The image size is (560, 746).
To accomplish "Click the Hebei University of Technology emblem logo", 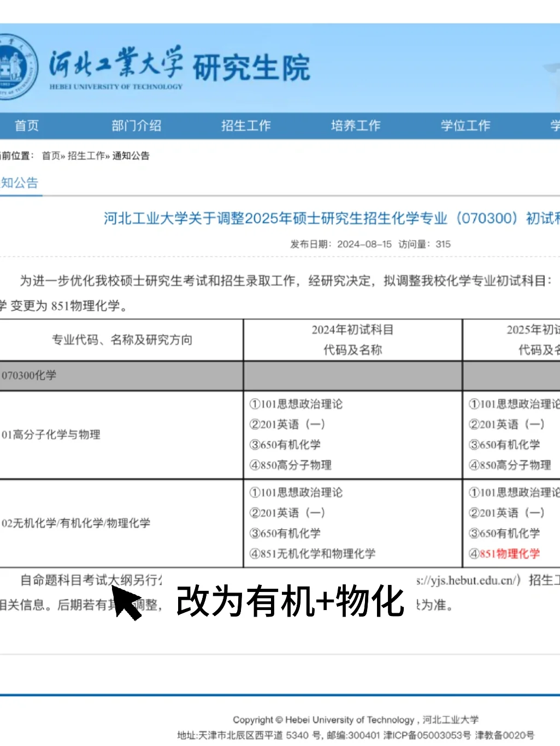I will click(x=17, y=67).
